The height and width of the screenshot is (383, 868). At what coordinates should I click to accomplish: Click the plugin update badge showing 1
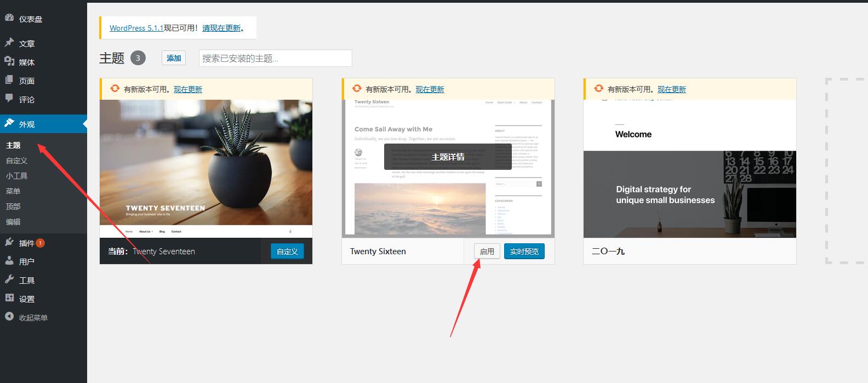coord(40,243)
